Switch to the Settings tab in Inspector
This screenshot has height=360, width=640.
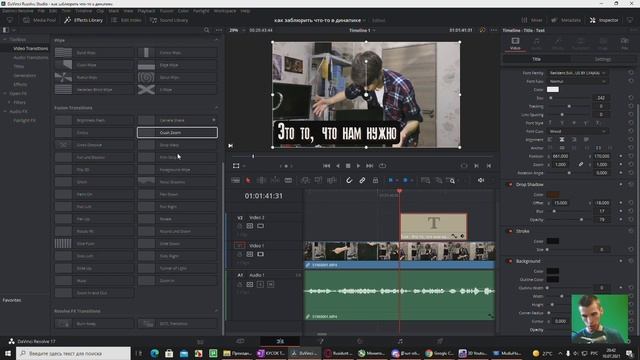(602, 59)
